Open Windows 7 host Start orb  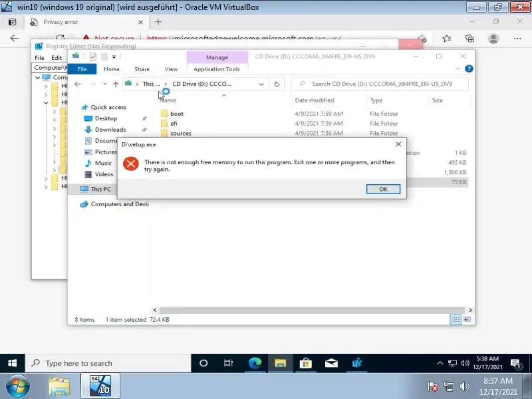(x=17, y=386)
